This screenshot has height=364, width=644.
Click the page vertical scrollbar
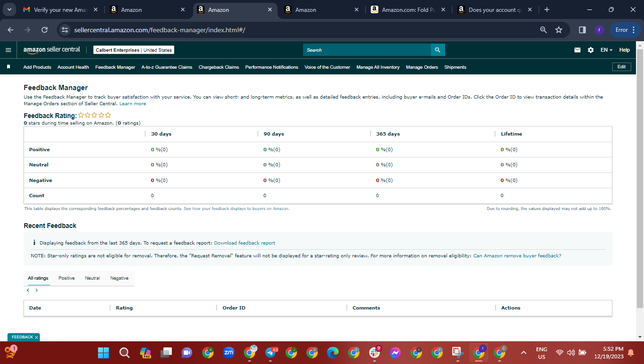(x=640, y=178)
